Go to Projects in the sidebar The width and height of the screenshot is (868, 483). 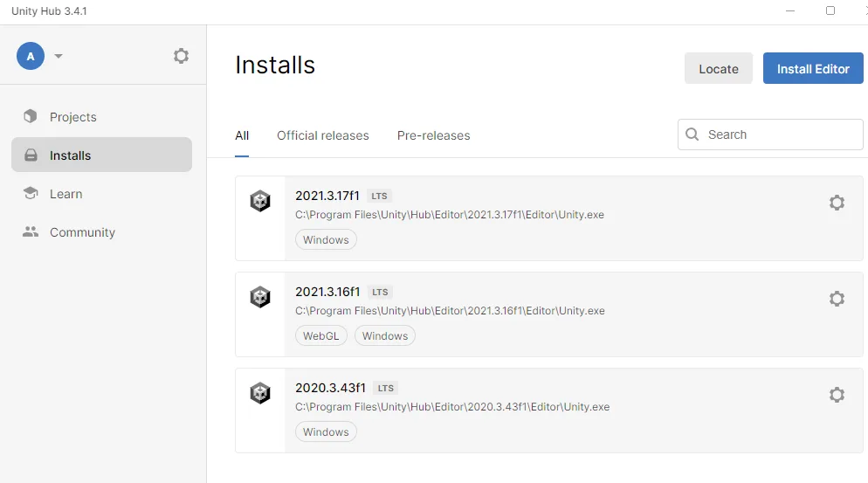(102, 117)
